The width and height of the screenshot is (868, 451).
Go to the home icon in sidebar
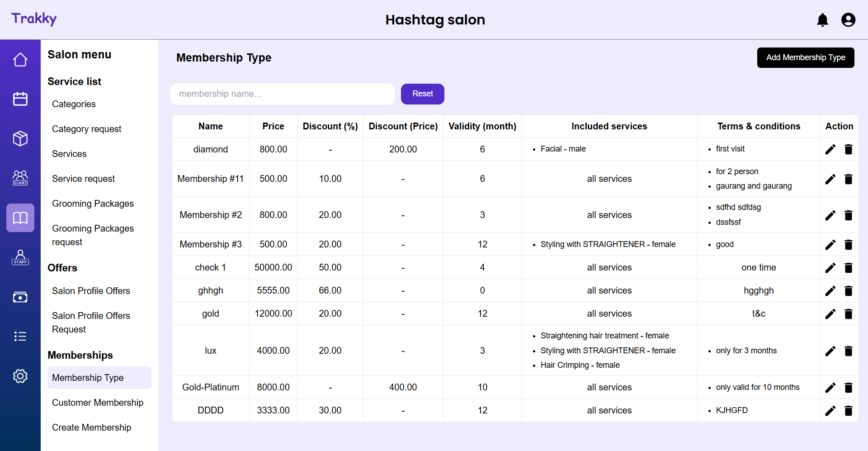(x=20, y=60)
